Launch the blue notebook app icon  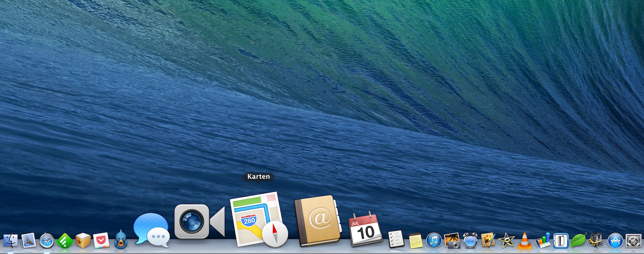tap(561, 241)
